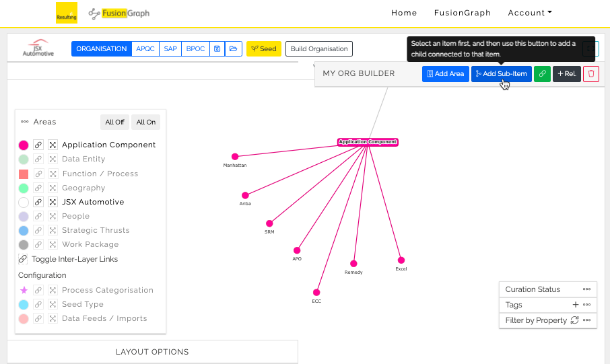Open Curation Status ellipsis menu

click(586, 289)
